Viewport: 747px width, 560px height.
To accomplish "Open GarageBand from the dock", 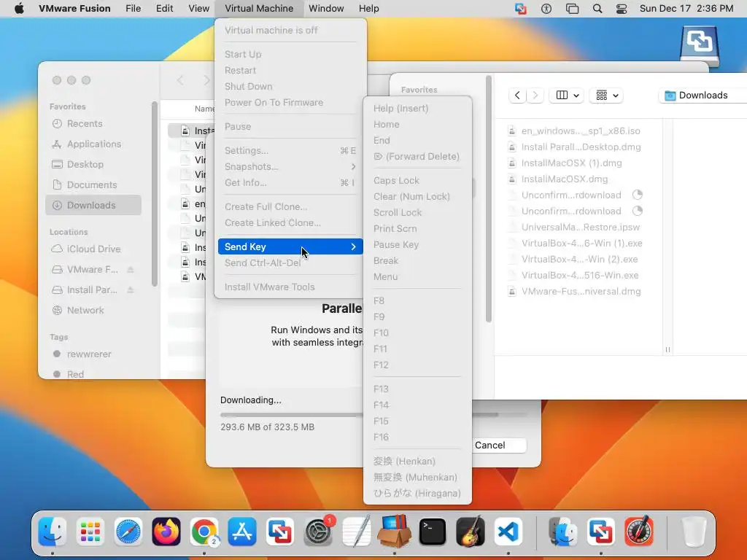I will click(471, 532).
